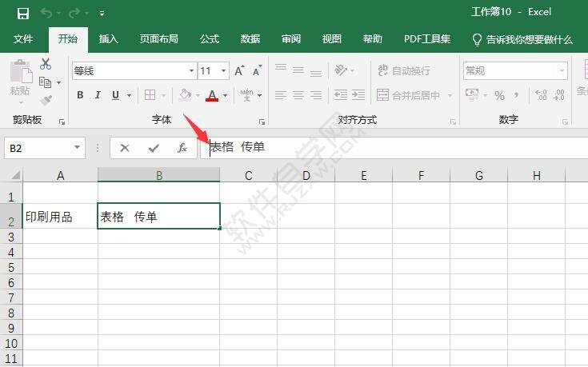Switch to the 公式 tab
This screenshot has height=367, width=588.
210,39
